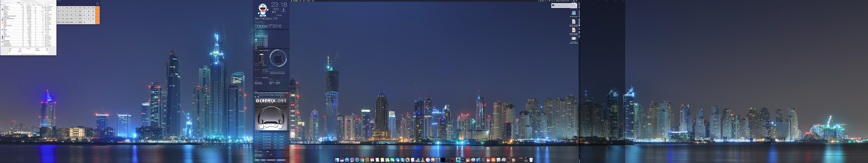This screenshot has width=868, height=163.
Task: Click the divide key in Calculator
Action: click(97, 8)
